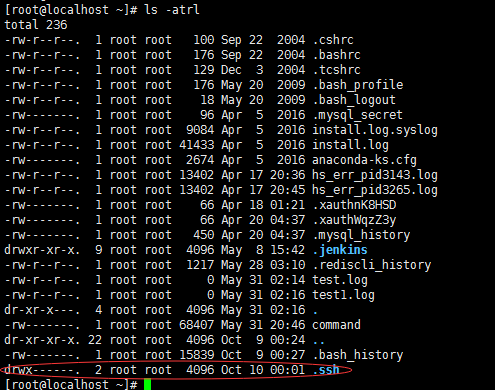Click the bottom [root@localhost ~]# prompt
The width and height of the screenshot is (495, 390).
tap(71, 384)
